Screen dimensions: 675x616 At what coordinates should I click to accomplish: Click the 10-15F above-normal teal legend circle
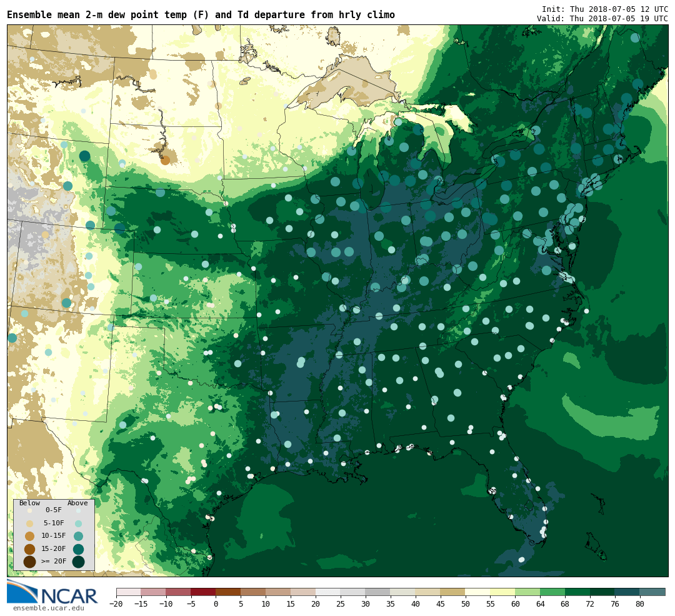[78, 536]
